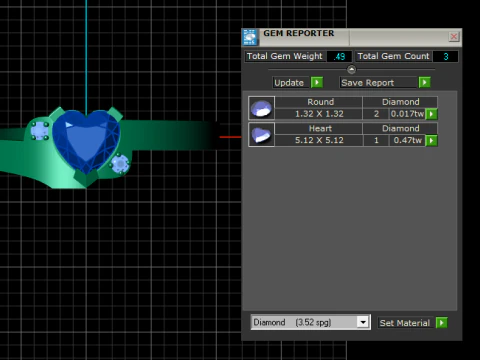Viewport: 480px width, 360px height.
Task: Click the 1.32 X 1.32 size cell
Action: coord(319,114)
